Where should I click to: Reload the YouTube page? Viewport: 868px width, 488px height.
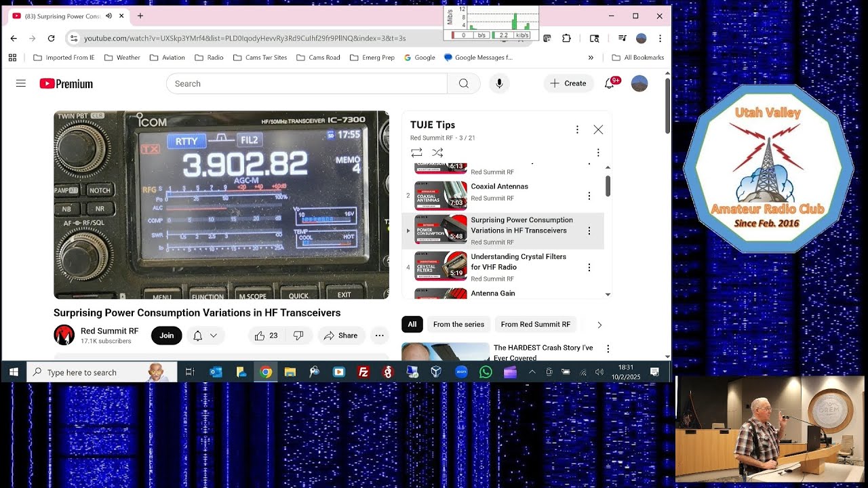pyautogui.click(x=51, y=39)
